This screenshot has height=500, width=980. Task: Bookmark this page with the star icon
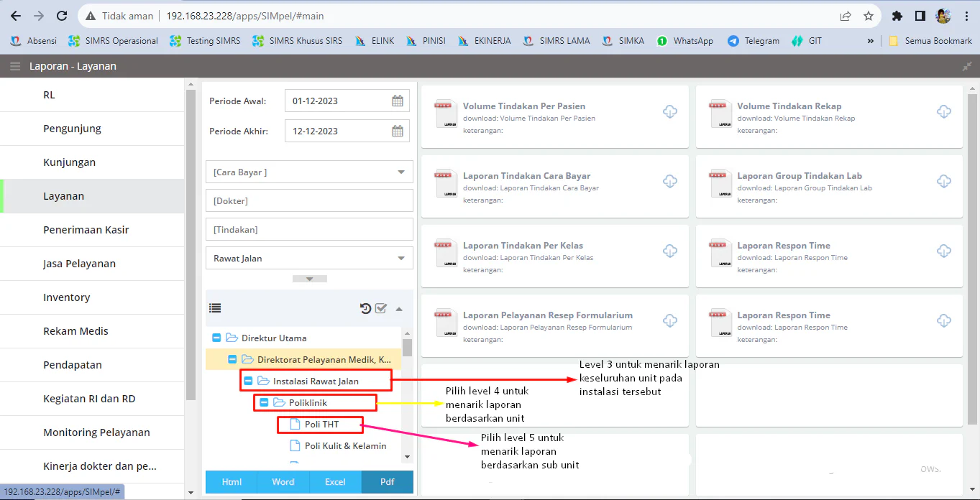(x=869, y=16)
